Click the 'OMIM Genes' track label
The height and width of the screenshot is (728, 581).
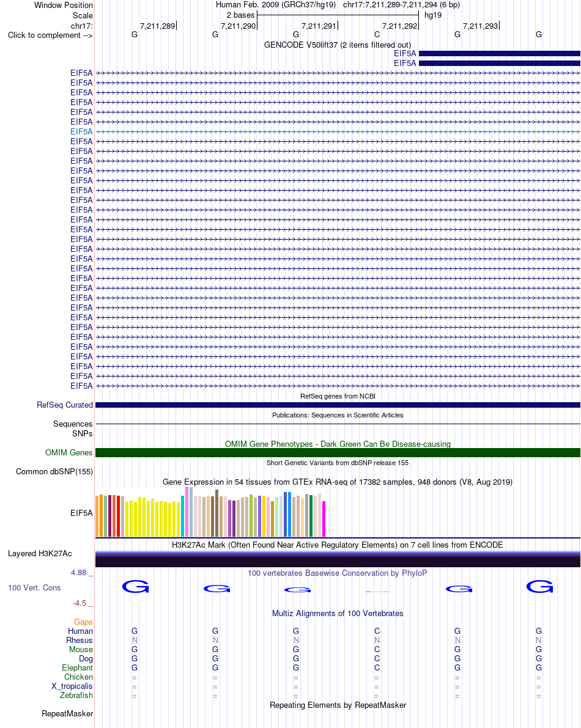click(68, 453)
